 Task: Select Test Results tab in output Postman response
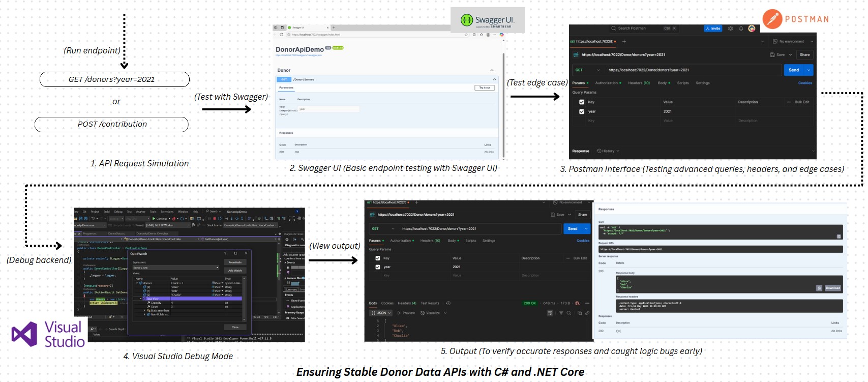[430, 303]
